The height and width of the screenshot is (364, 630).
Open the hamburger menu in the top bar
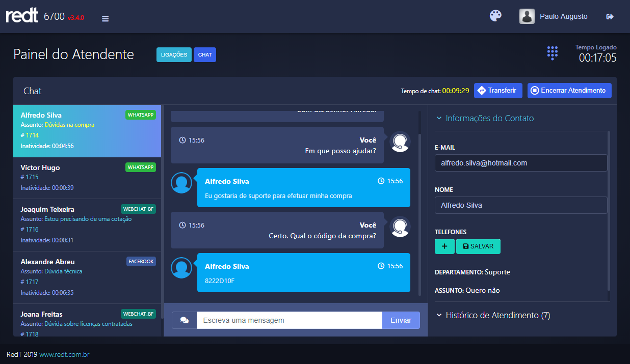point(105,18)
